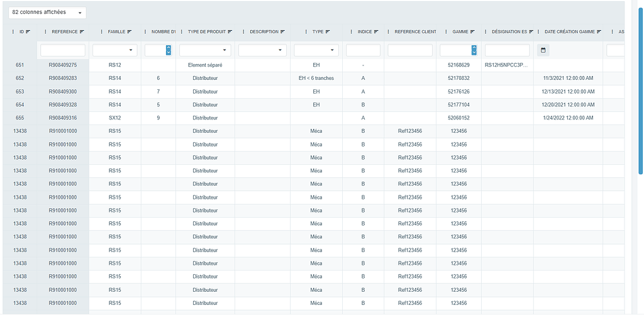Image resolution: width=644 pixels, height=315 pixels.
Task: Open the date picker calendar filter
Action: (543, 50)
